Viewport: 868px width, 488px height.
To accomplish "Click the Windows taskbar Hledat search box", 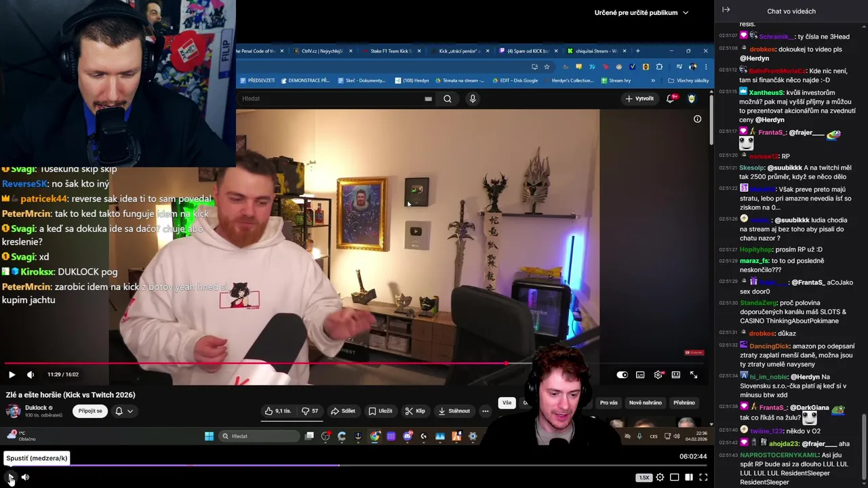I will (259, 436).
